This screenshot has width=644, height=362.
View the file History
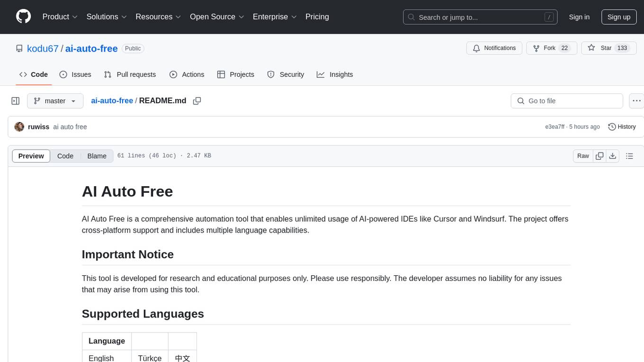tap(622, 127)
